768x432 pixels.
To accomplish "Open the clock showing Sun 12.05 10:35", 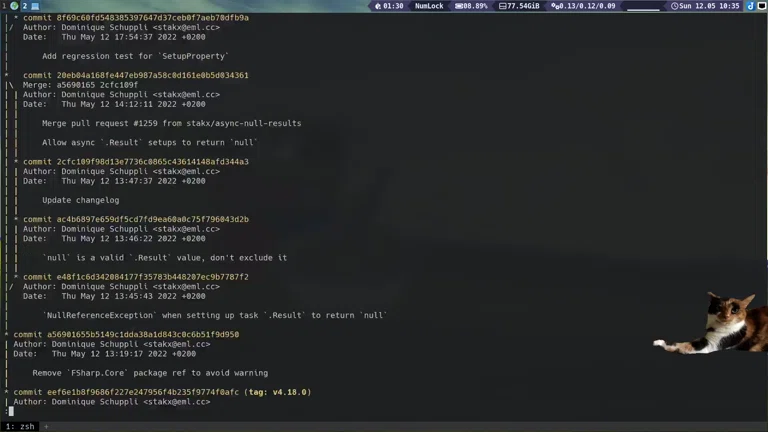I will (706, 6).
